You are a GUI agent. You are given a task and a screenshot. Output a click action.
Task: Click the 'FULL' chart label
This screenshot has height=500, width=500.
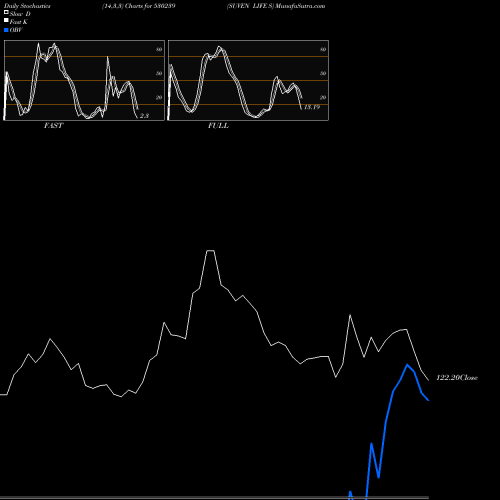(218, 126)
